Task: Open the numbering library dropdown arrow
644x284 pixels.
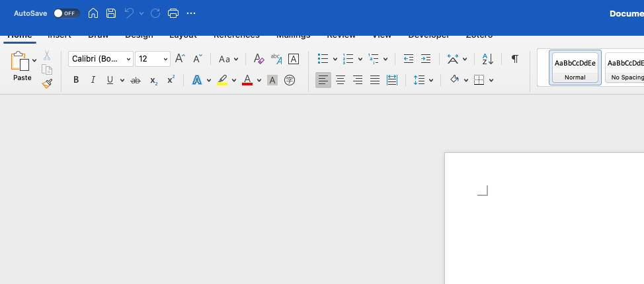Action: click(x=360, y=59)
